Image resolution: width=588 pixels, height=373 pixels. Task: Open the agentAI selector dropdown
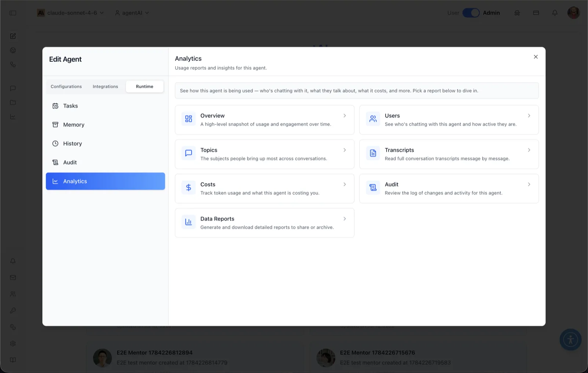(x=132, y=13)
